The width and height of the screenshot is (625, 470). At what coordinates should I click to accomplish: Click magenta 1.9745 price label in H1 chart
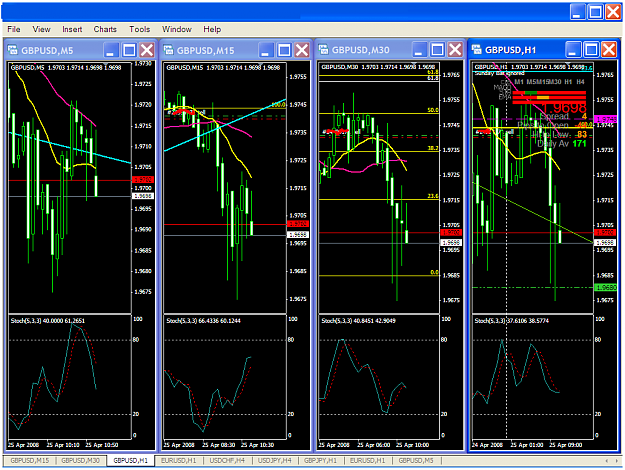pyautogui.click(x=605, y=119)
